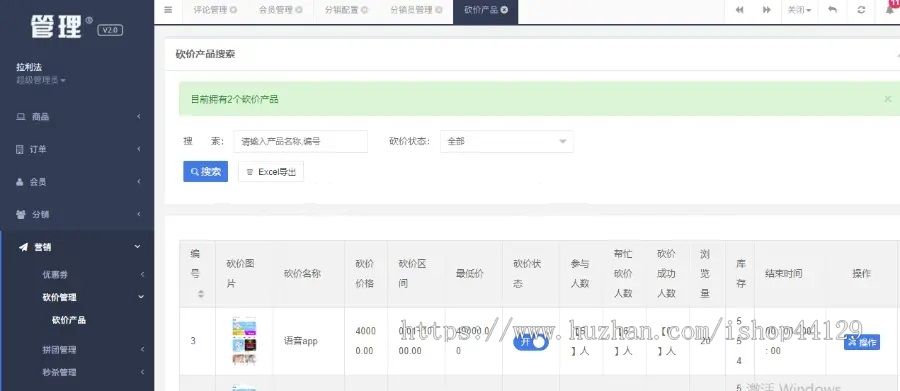Viewport: 900px width, 391px height.
Task: Open the 关闭 dropdown in header
Action: tap(799, 10)
